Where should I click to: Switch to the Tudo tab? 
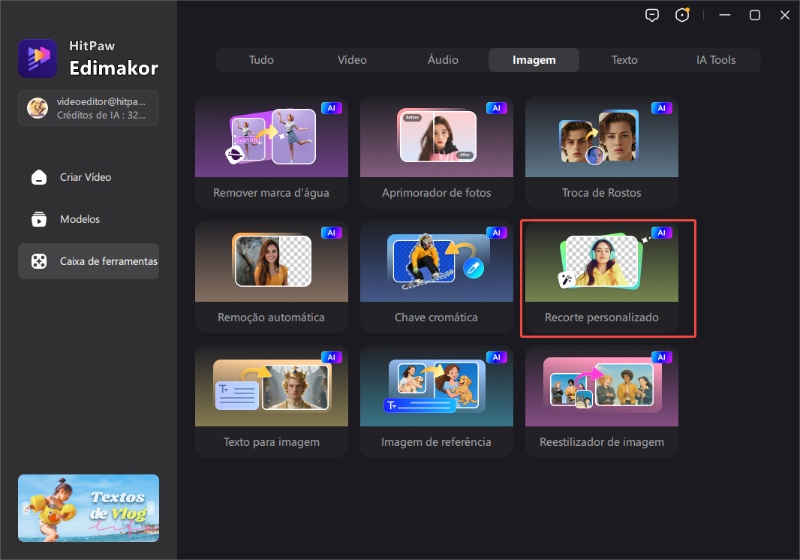pos(261,60)
